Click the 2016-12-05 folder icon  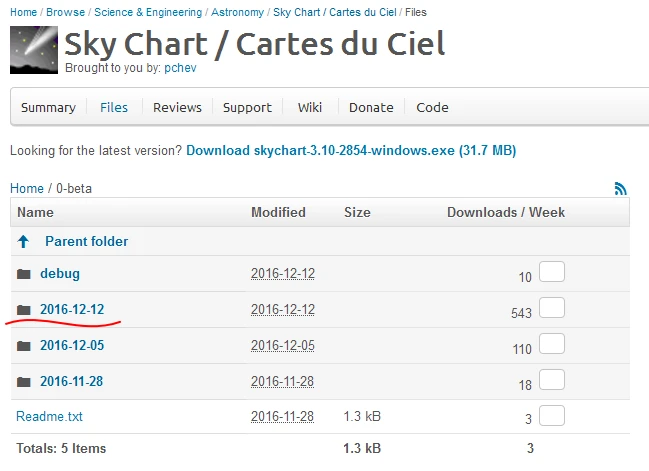24,346
